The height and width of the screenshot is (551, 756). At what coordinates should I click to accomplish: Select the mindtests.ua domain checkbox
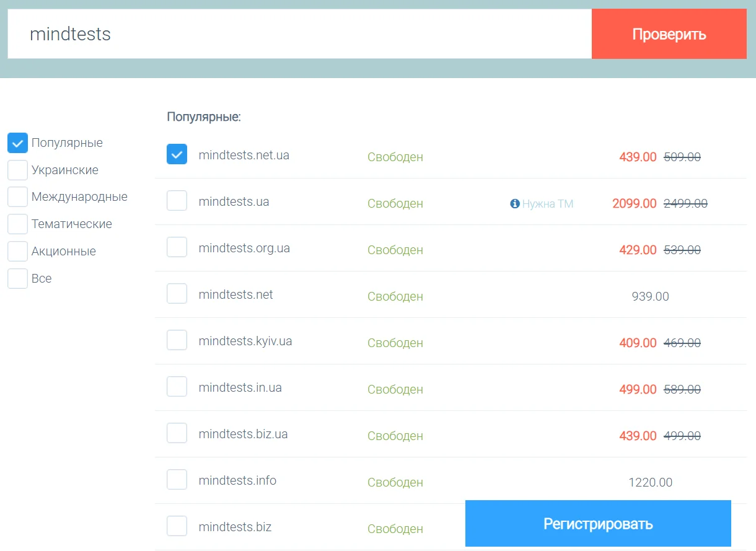pos(177,201)
